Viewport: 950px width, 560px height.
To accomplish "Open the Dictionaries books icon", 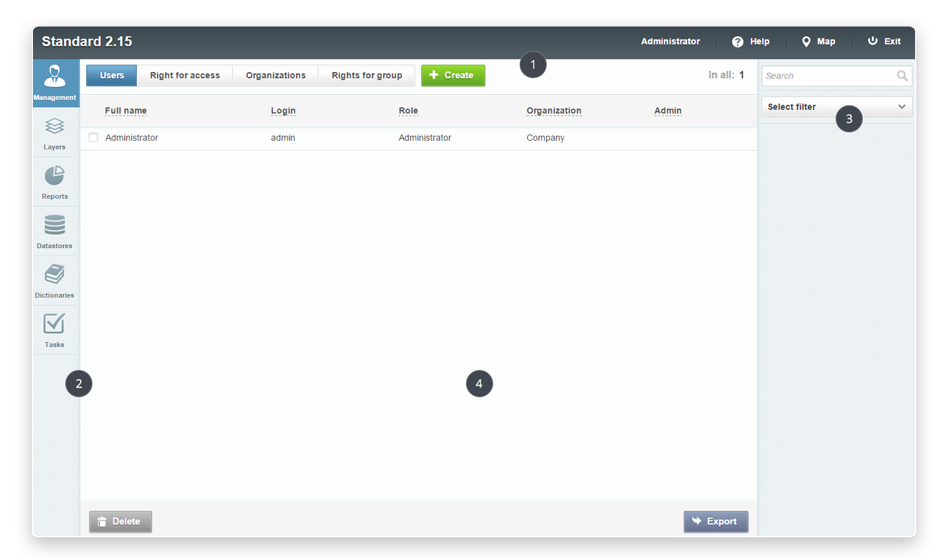I will [x=55, y=281].
